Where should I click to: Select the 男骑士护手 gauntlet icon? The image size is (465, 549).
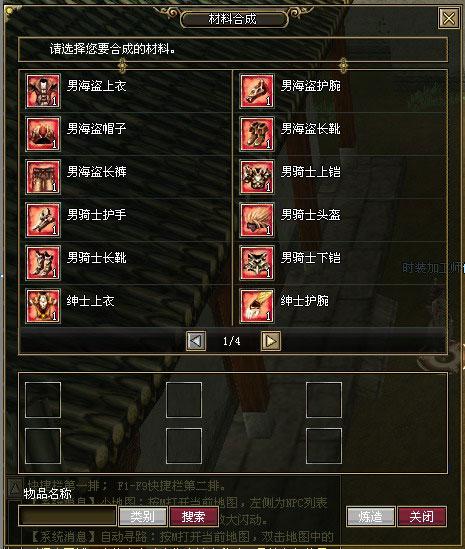pyautogui.click(x=43, y=220)
